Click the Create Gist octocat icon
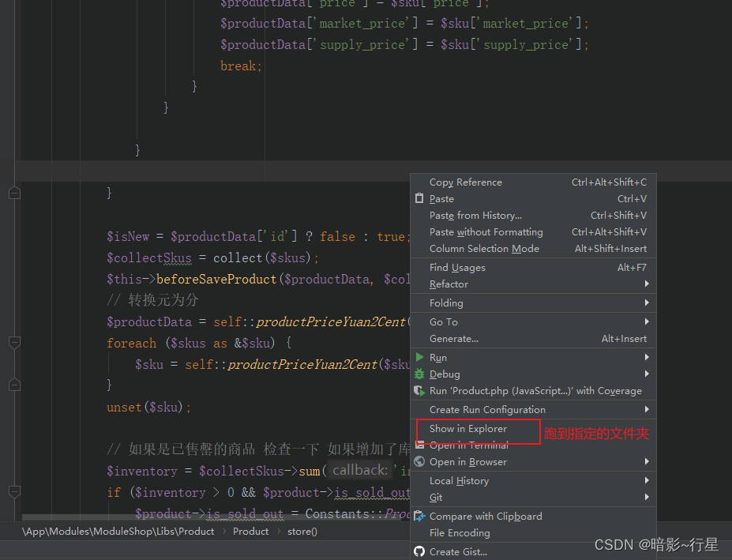Viewport: 732px width, 560px height. tap(419, 550)
